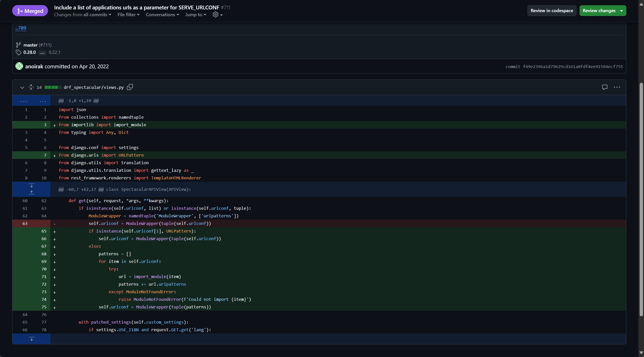
Task: Expand lines above the SpectacularAPIView hunk
Action: pyautogui.click(x=31, y=193)
